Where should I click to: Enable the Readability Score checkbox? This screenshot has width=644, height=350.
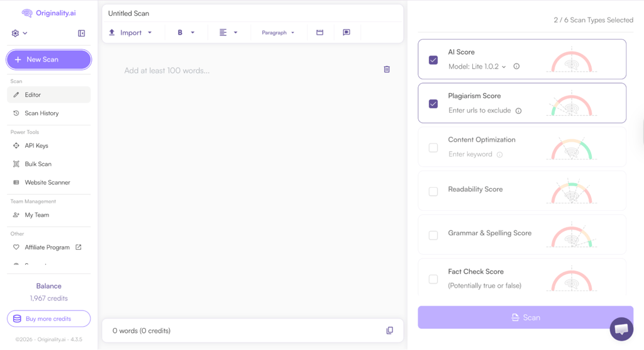433,191
